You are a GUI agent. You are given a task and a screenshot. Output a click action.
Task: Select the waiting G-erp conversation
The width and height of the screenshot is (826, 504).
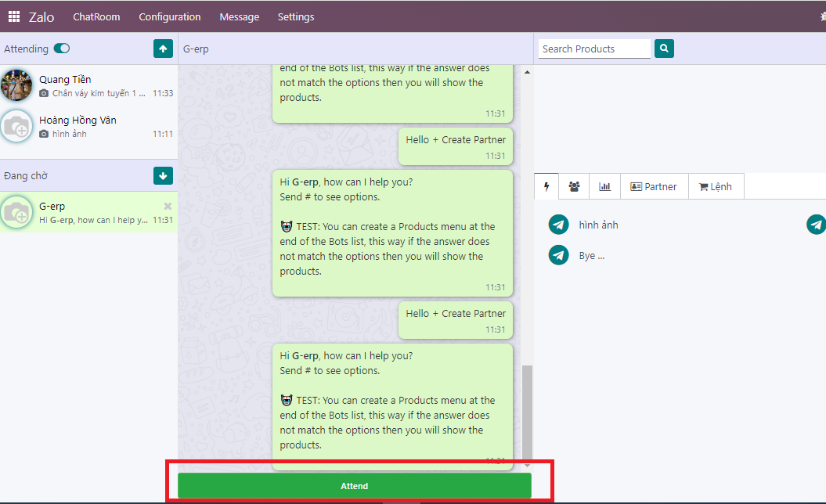point(89,212)
